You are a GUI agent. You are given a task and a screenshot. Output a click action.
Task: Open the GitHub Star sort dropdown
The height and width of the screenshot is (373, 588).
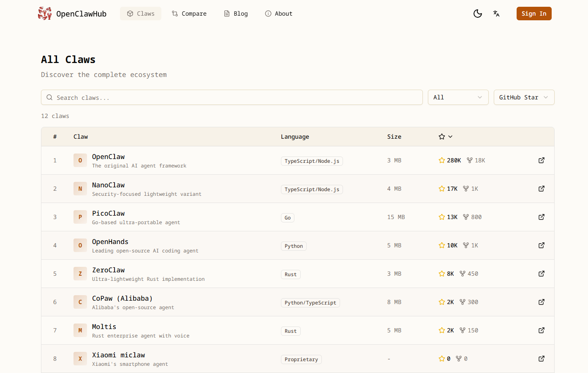[524, 97]
